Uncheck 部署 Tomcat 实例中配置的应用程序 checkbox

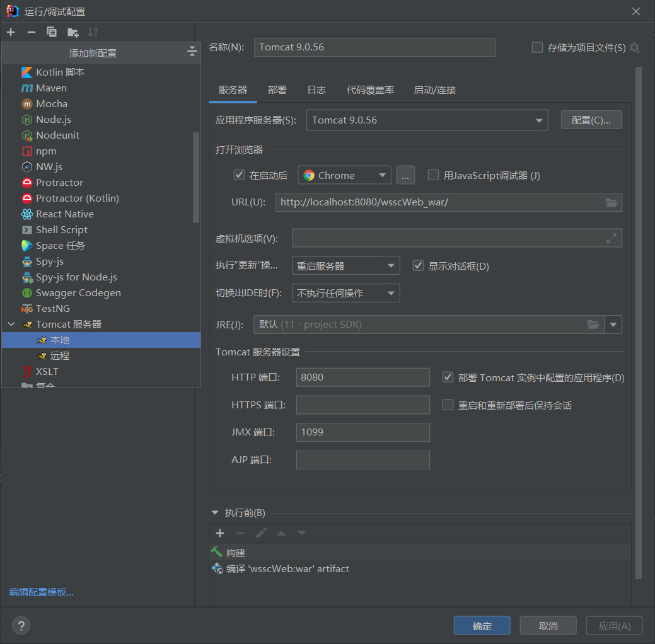coord(448,377)
